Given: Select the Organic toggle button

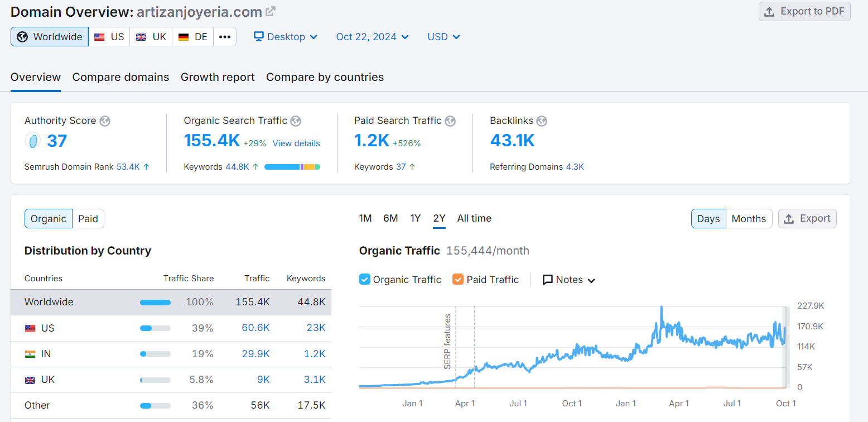Looking at the screenshot, I should pos(49,219).
